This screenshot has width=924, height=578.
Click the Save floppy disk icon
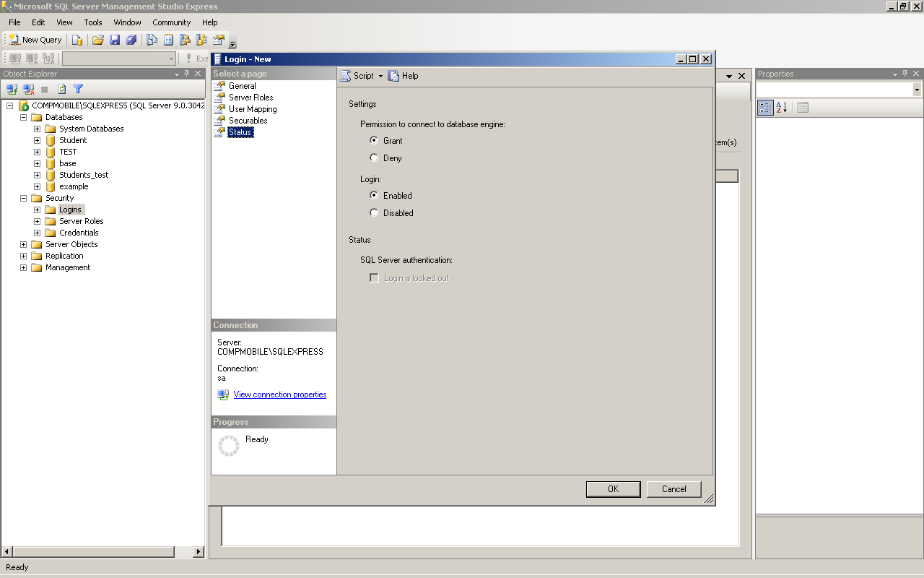(x=115, y=40)
